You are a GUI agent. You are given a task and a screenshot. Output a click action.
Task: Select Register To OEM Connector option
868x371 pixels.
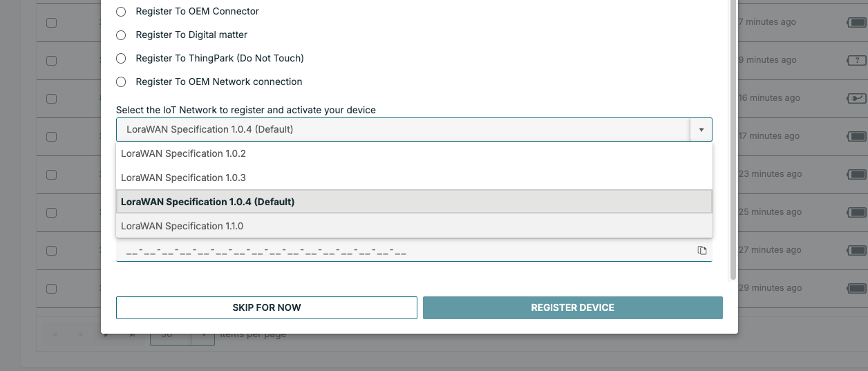pos(121,12)
